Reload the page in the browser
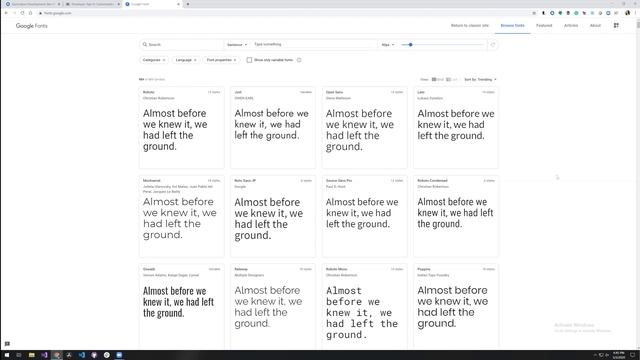Viewport: 640px width, 360px height. (x=22, y=13)
